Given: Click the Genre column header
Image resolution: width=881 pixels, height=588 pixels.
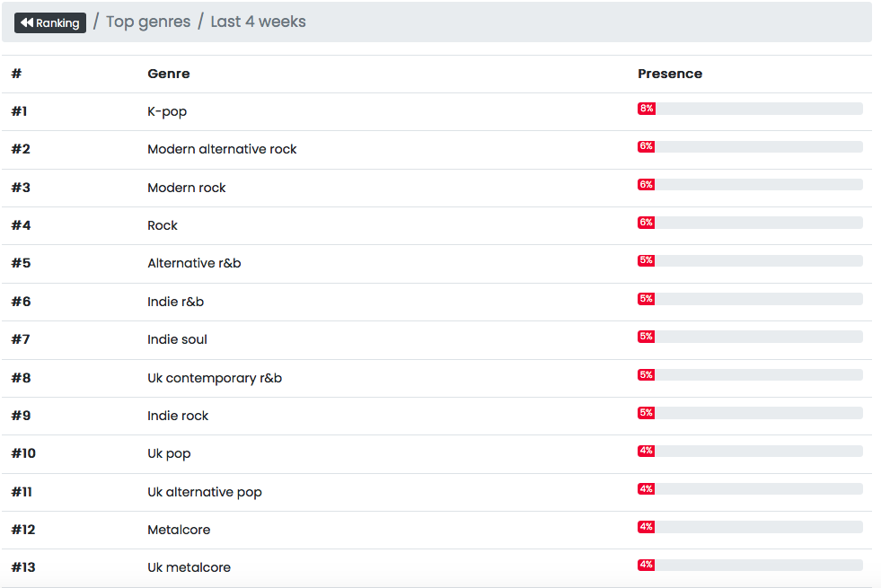Looking at the screenshot, I should (169, 74).
